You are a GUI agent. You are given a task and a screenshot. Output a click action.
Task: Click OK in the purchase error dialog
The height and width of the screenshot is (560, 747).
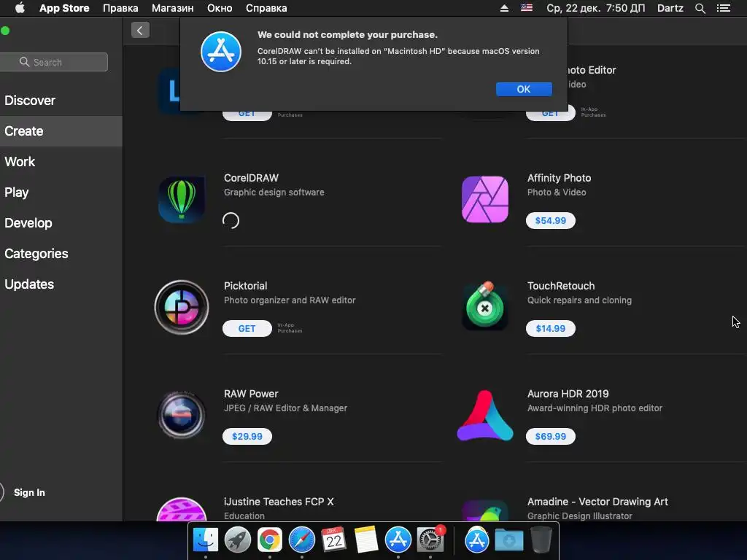(x=524, y=89)
